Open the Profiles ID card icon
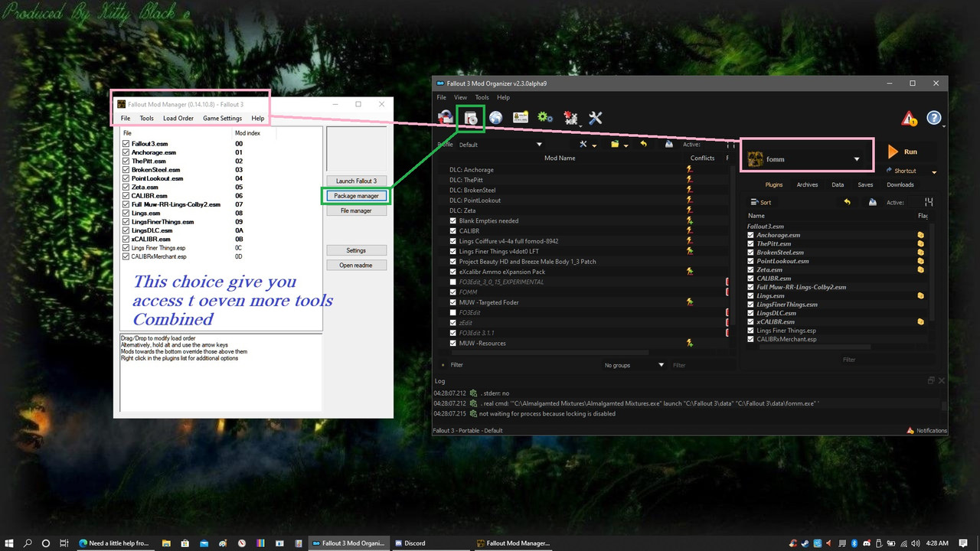980x551 pixels. (x=521, y=117)
